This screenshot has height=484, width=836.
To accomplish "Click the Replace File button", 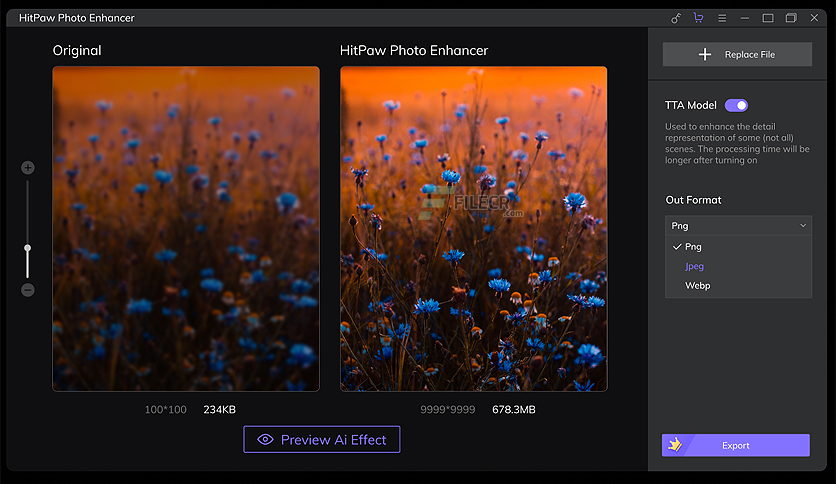I will [x=737, y=54].
